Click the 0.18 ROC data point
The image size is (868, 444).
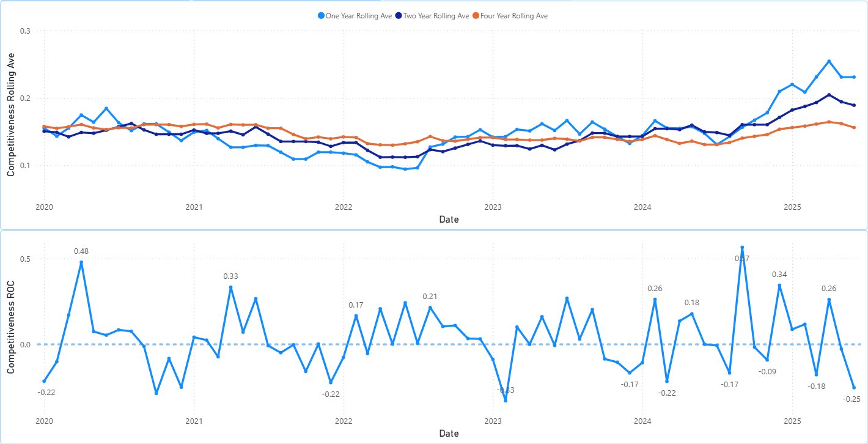click(x=692, y=314)
